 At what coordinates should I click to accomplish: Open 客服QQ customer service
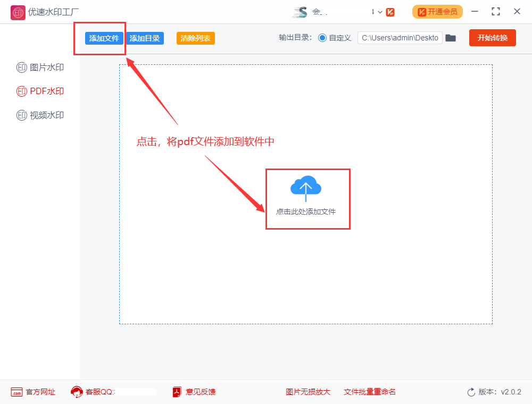(x=77, y=392)
